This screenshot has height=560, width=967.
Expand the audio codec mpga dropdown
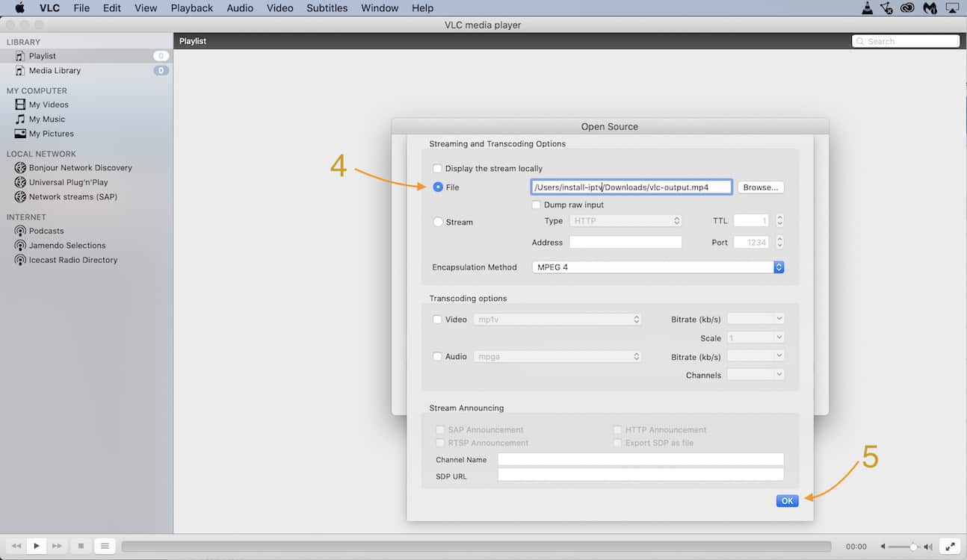point(557,357)
